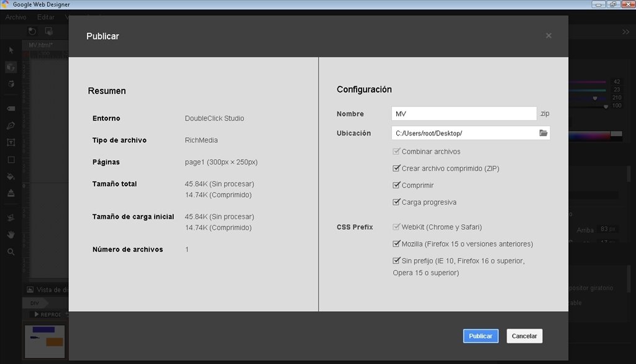Select the page thumbnail in timeline
This screenshot has height=364, width=636.
point(45,342)
